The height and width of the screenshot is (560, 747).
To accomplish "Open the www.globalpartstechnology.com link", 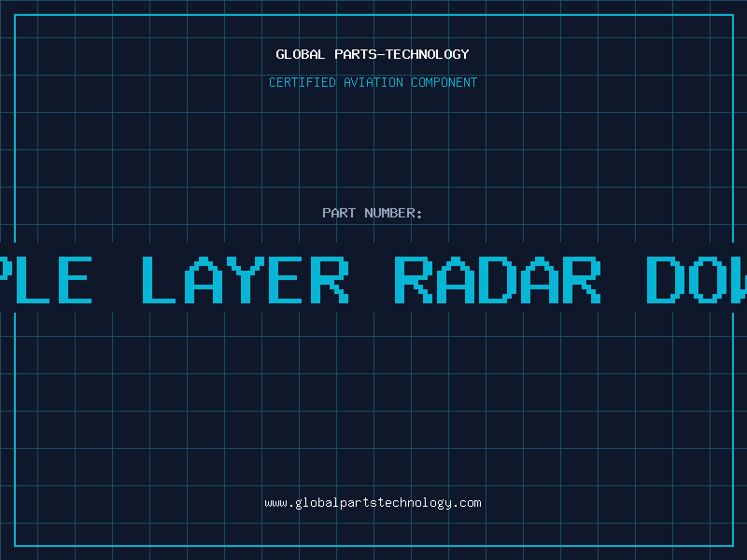I will [373, 503].
